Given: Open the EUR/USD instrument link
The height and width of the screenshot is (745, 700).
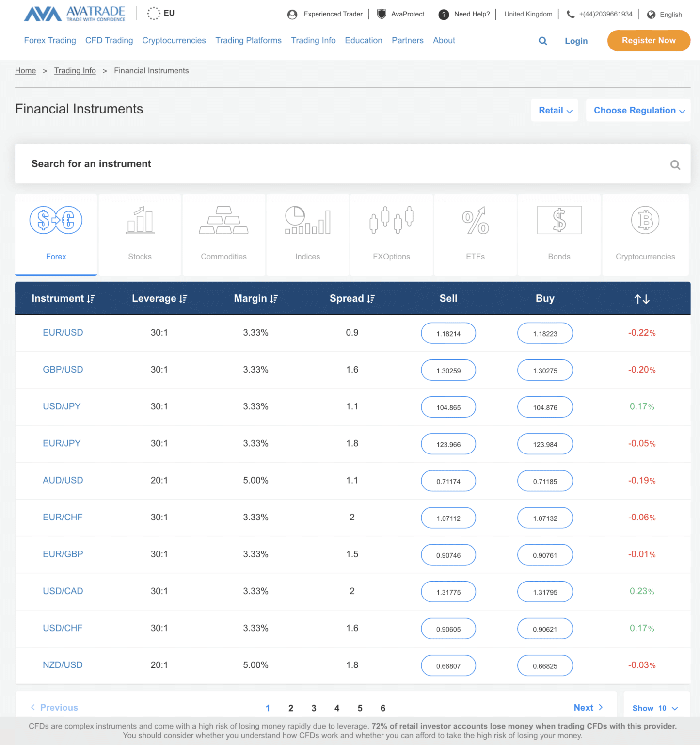Looking at the screenshot, I should tap(63, 333).
